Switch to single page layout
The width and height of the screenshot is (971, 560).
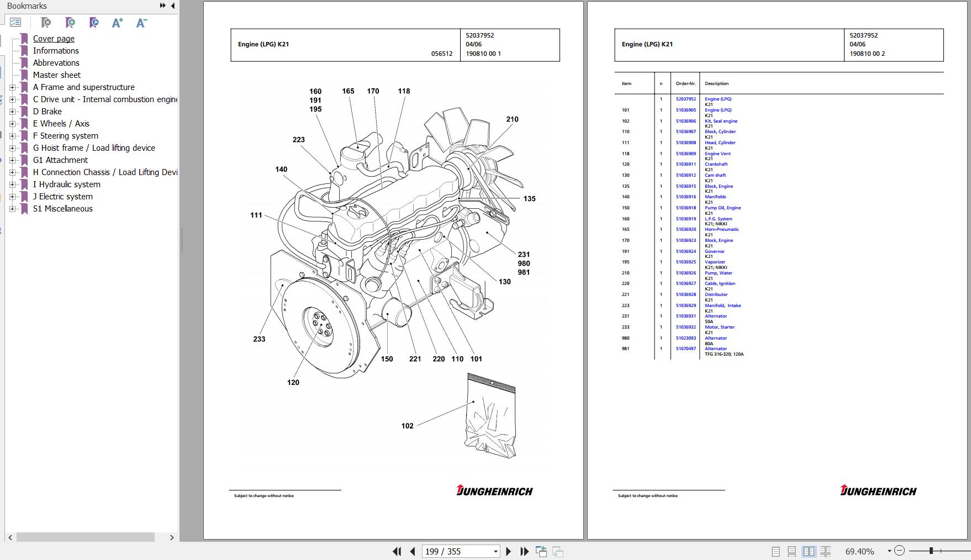[775, 551]
